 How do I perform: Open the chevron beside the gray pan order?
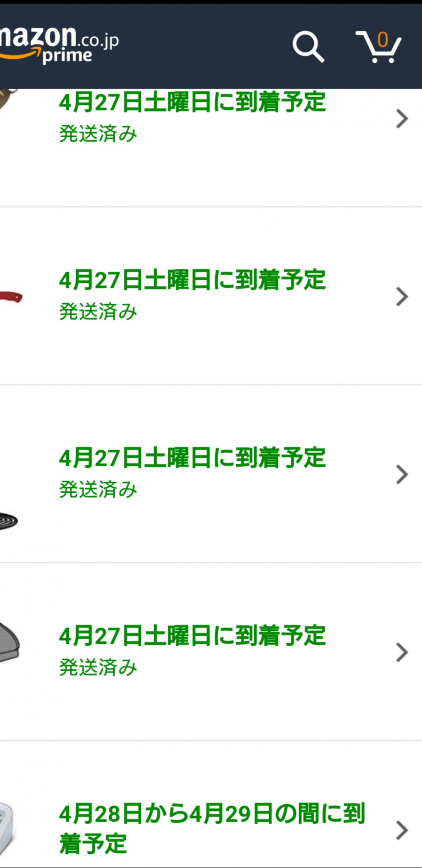click(x=402, y=652)
